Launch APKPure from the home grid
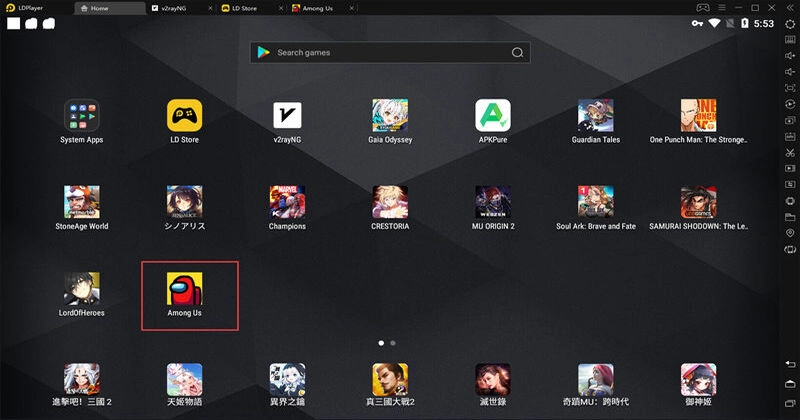Viewport: 800px width, 420px height. click(x=492, y=115)
